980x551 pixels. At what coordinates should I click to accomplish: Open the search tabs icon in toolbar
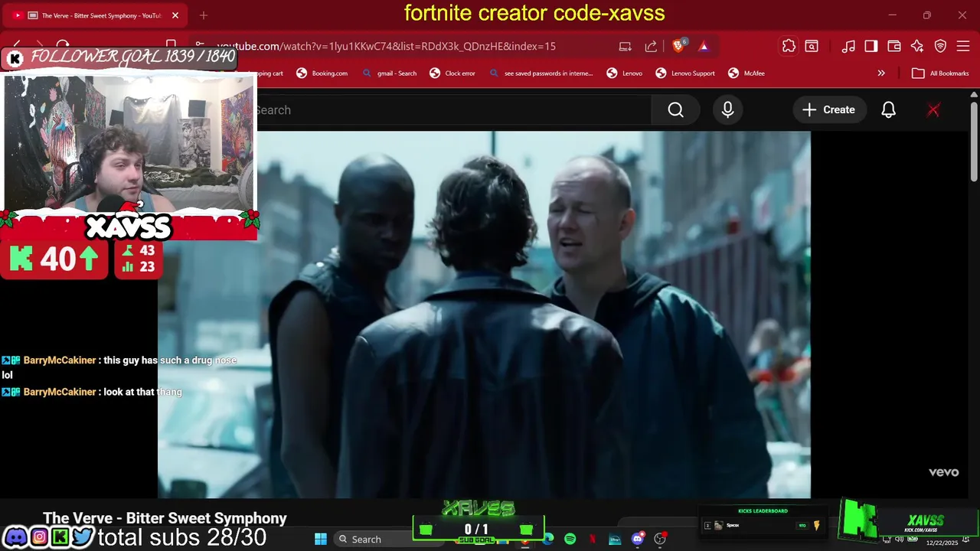click(812, 46)
